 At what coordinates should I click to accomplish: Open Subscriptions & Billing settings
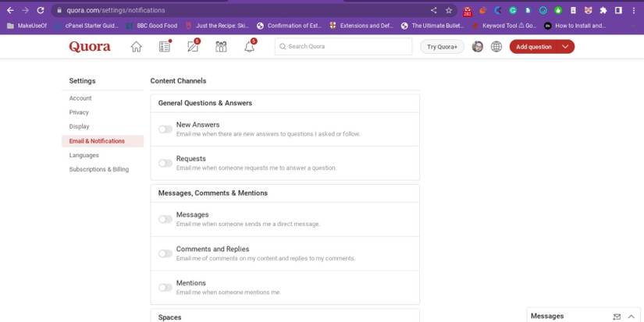click(99, 169)
